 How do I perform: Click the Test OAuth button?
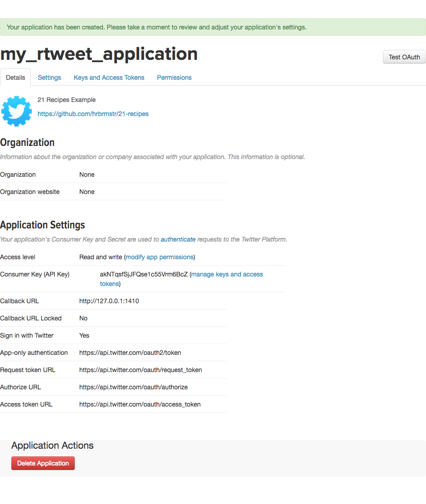click(x=404, y=57)
